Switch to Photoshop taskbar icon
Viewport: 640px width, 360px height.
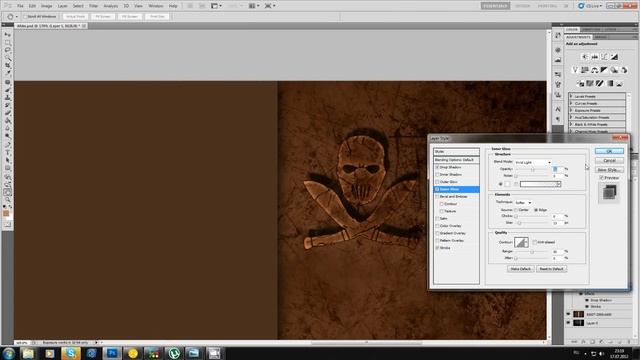click(x=112, y=353)
